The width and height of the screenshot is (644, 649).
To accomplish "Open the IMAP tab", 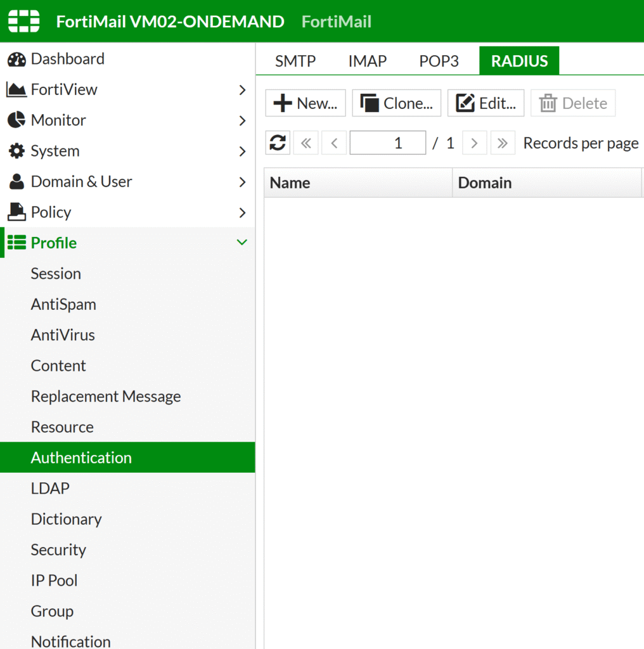I will point(367,60).
